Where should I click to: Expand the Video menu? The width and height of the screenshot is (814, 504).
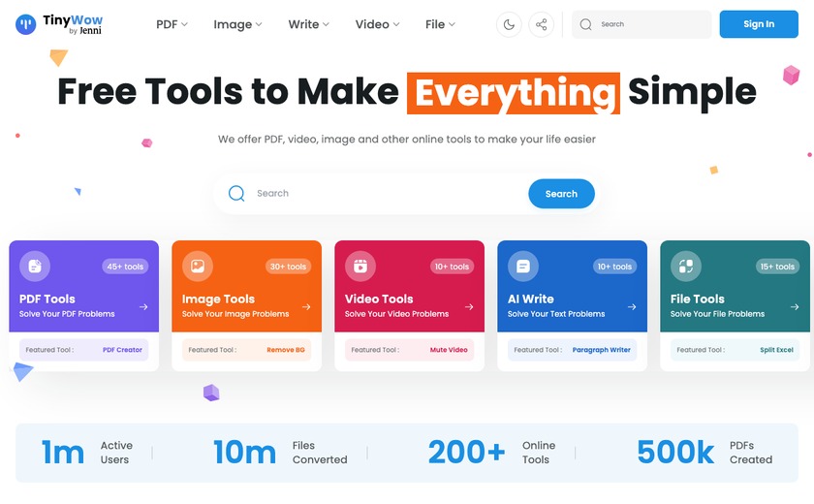377,24
